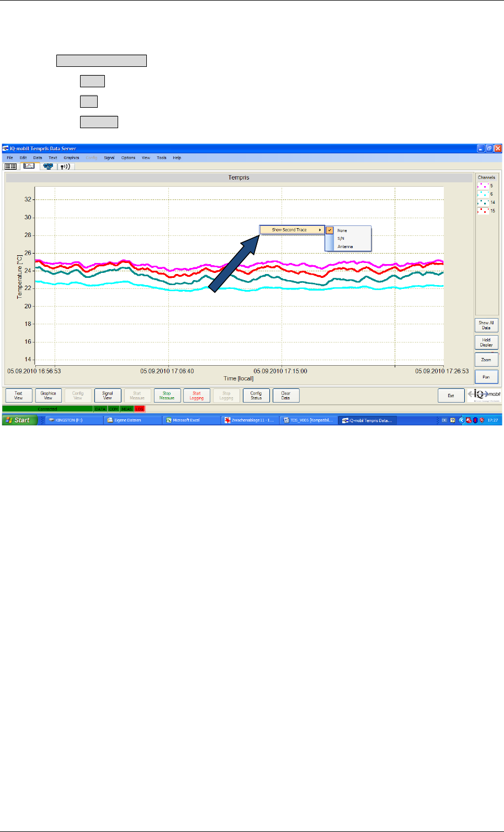This screenshot has height=832, width=504.
Task: Click the DATA status indicator
Action: [x=100, y=409]
